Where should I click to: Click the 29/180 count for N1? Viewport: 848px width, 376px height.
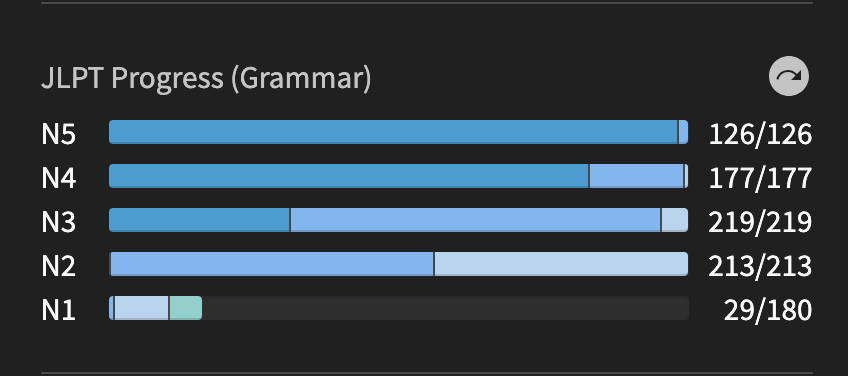768,311
